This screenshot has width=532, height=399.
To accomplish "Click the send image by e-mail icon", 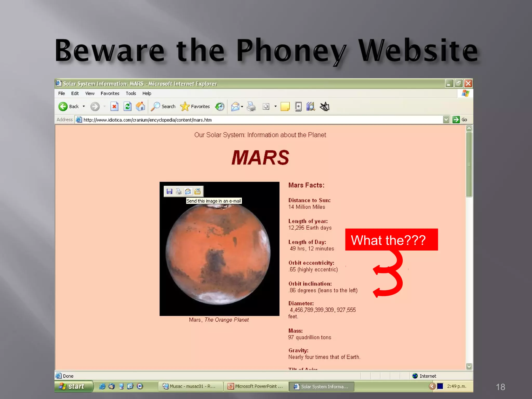I will (x=188, y=192).
